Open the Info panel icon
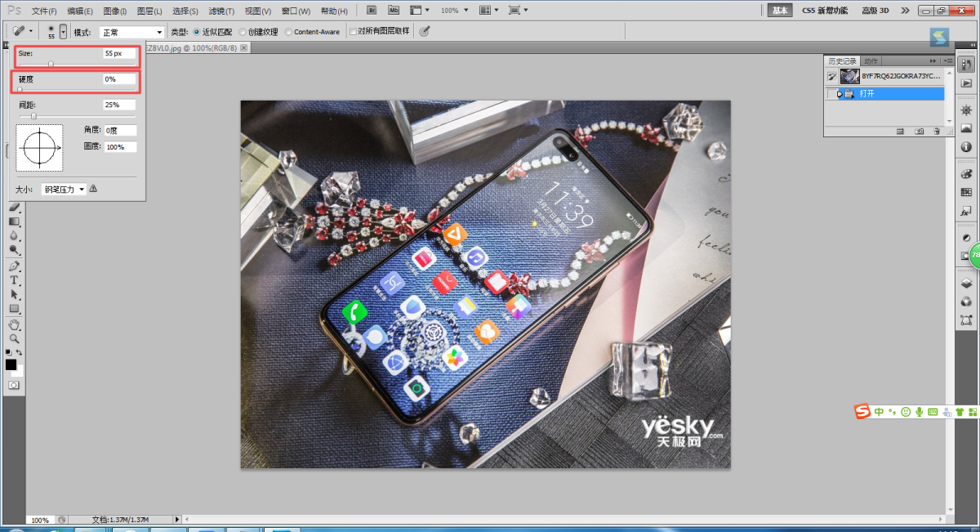 point(967,147)
